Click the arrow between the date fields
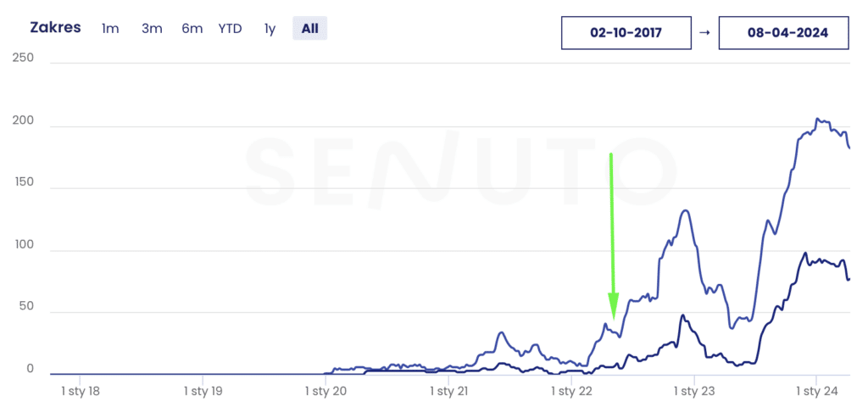 click(704, 33)
